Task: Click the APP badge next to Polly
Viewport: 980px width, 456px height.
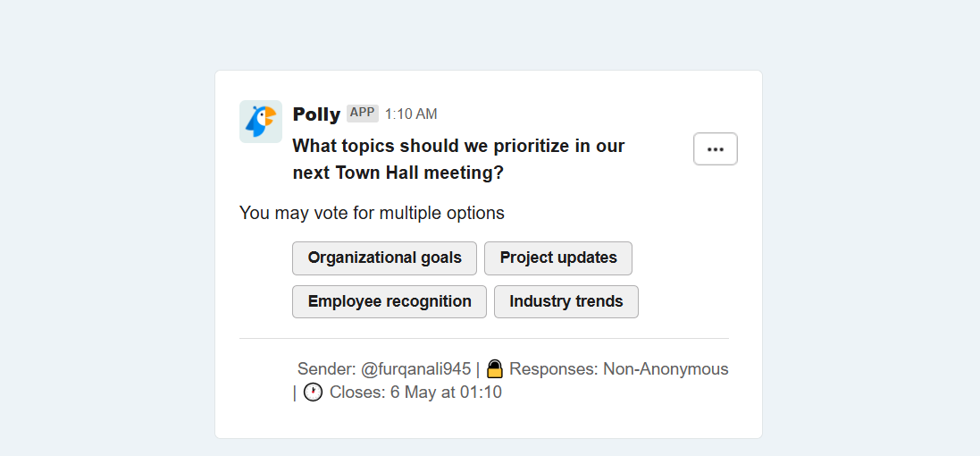Action: pyautogui.click(x=363, y=114)
